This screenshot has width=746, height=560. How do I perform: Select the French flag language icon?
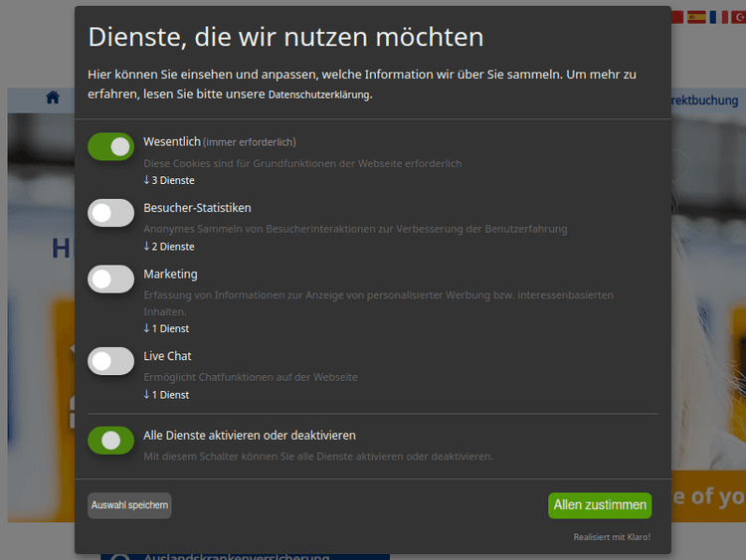[x=718, y=17]
